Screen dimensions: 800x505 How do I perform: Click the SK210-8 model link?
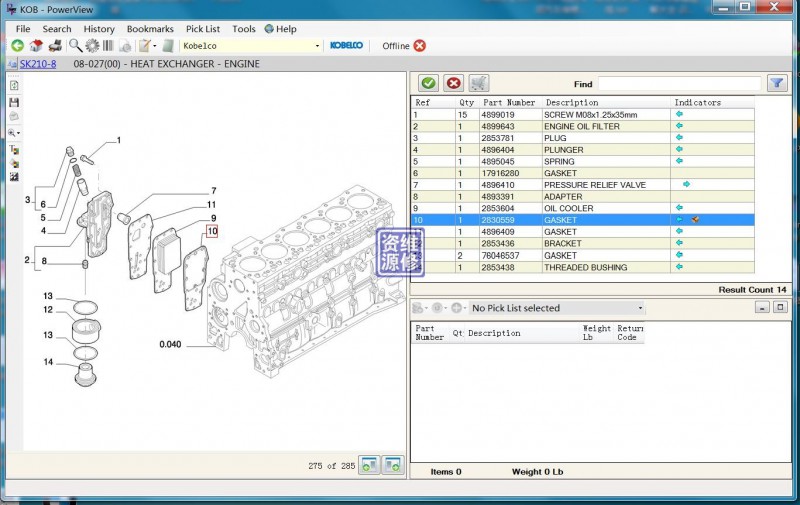pyautogui.click(x=38, y=64)
